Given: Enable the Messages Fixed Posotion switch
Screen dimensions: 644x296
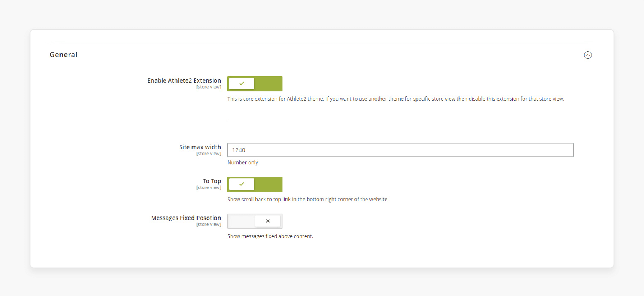Looking at the screenshot, I should [255, 221].
